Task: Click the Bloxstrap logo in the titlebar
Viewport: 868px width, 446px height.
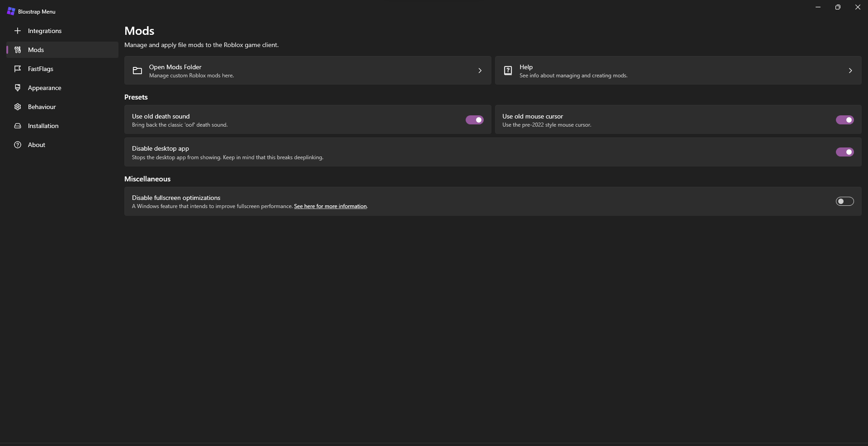Action: click(x=11, y=11)
